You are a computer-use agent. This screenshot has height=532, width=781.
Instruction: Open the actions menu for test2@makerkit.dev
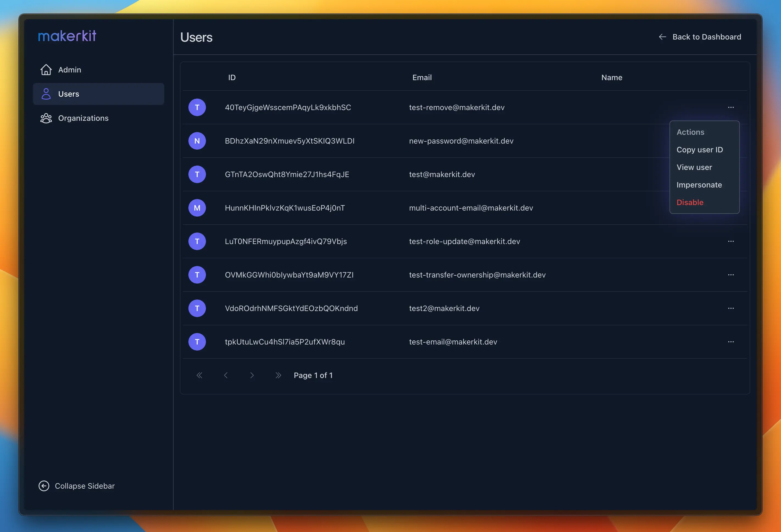[731, 308]
